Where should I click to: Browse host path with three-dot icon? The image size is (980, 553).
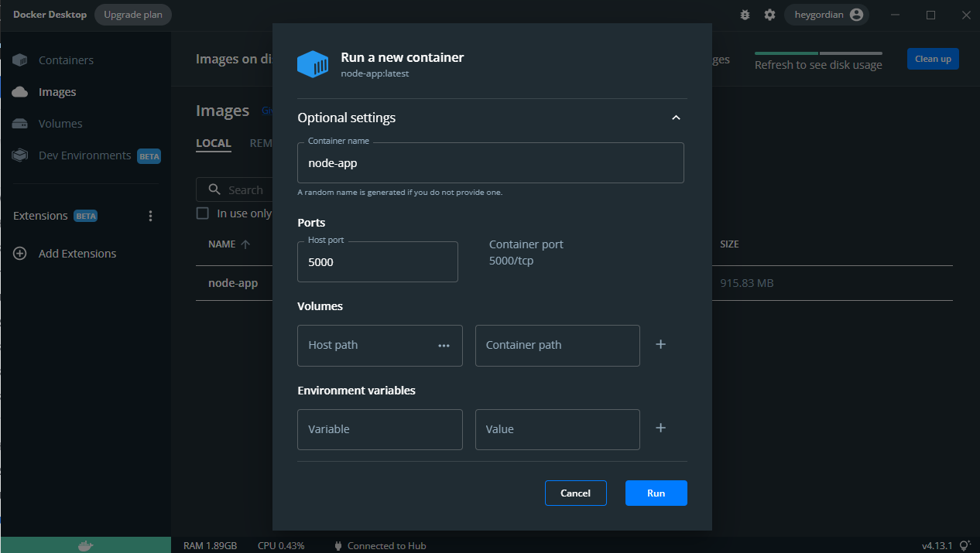[444, 346]
